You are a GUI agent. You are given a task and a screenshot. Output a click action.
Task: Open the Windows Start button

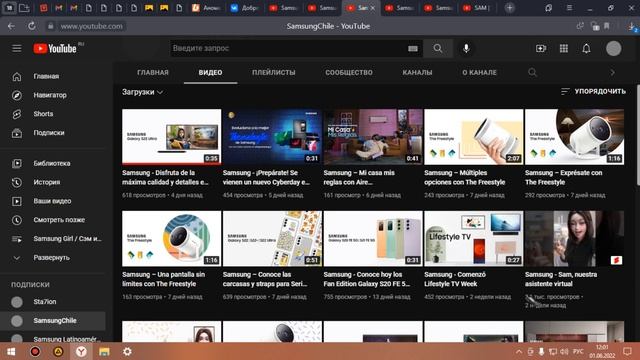pos(11,351)
